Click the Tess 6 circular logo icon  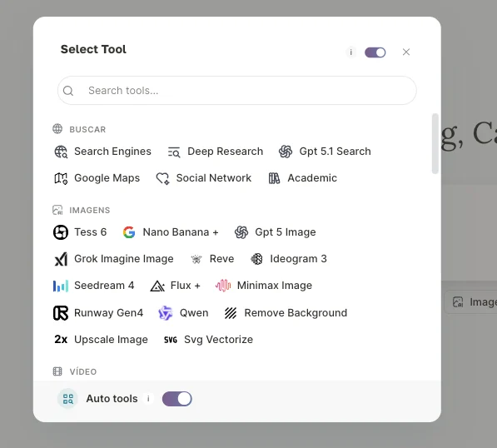tap(61, 232)
